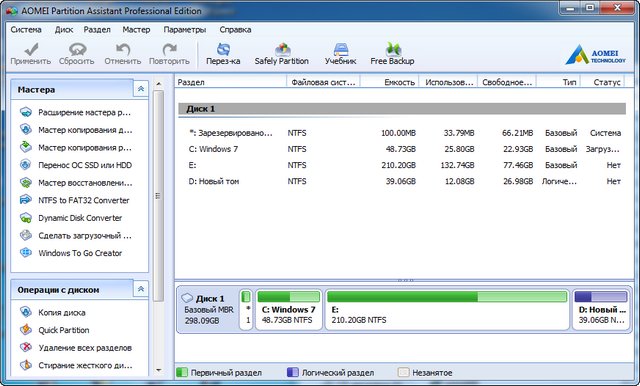Click the Quick Partition link text
The image size is (640, 386).
click(x=64, y=330)
